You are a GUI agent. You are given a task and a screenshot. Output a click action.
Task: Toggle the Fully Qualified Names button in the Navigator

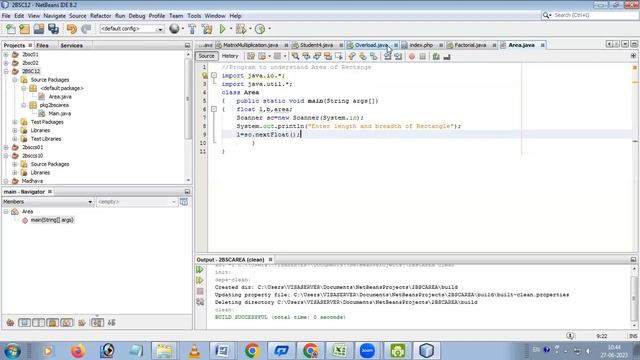coord(82,323)
